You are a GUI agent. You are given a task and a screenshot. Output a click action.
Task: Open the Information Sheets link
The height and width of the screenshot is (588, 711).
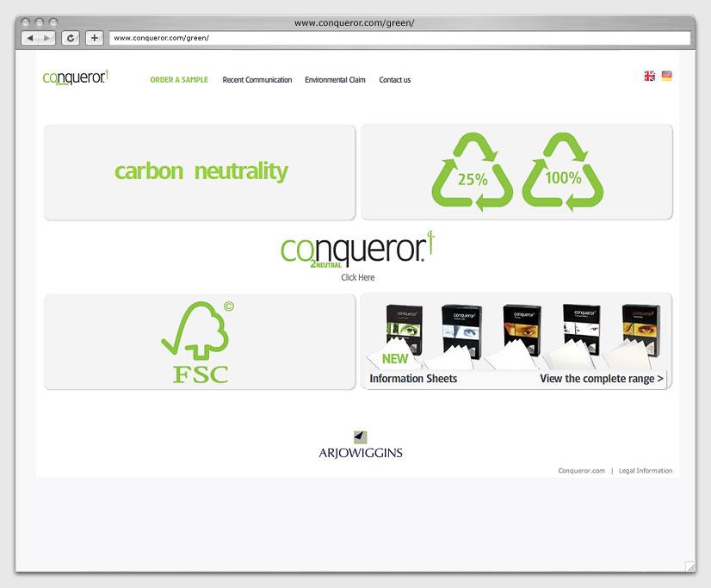413,379
